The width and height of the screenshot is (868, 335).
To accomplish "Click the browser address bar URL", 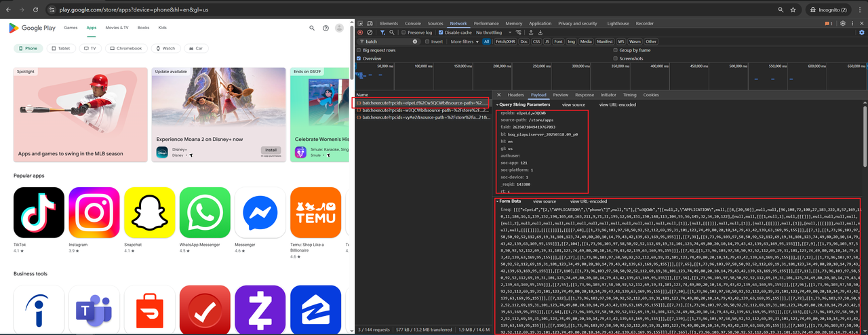I will 134,10.
